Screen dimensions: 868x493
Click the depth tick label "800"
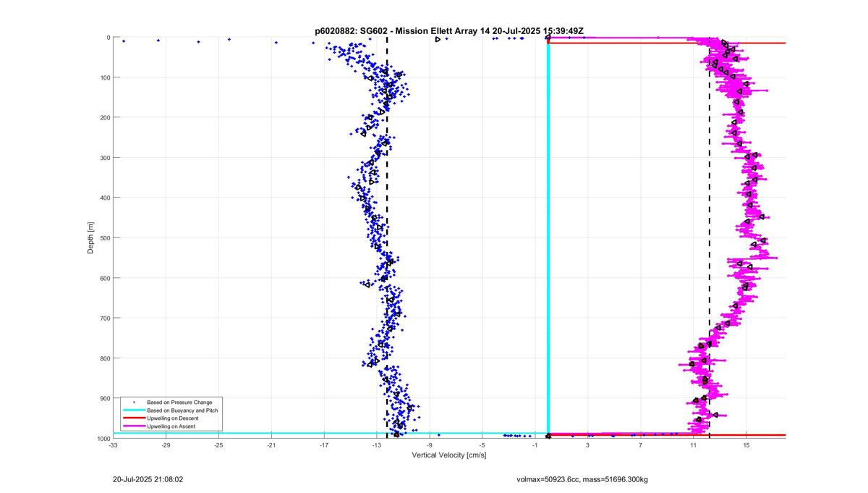(x=106, y=358)
